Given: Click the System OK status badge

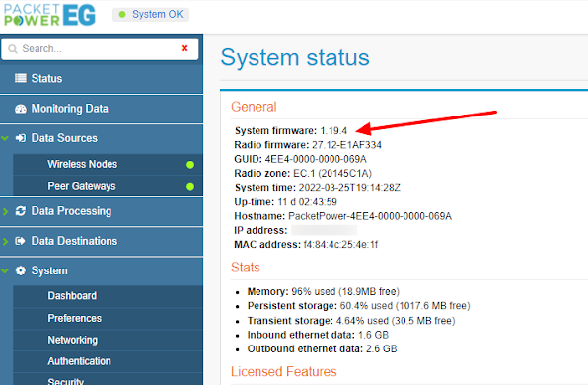Looking at the screenshot, I should click(151, 14).
